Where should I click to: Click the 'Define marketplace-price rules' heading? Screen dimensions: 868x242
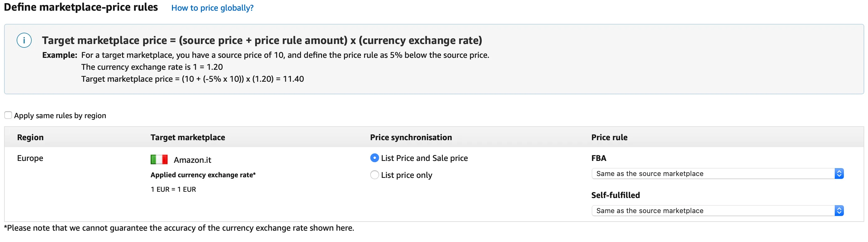click(x=81, y=7)
